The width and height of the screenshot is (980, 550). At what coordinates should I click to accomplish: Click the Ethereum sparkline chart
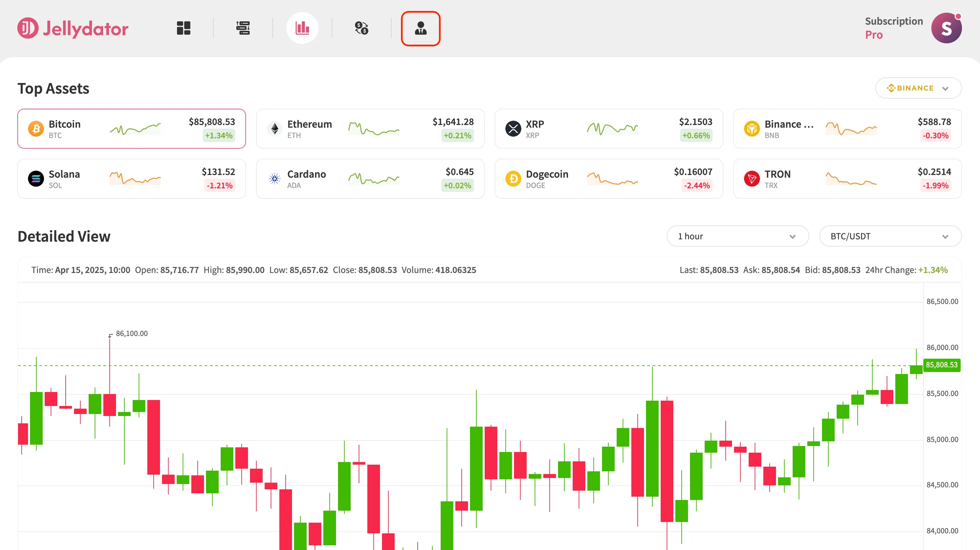point(374,129)
